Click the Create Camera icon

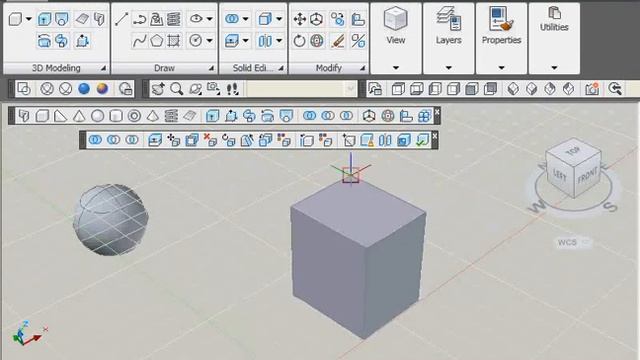point(592,89)
